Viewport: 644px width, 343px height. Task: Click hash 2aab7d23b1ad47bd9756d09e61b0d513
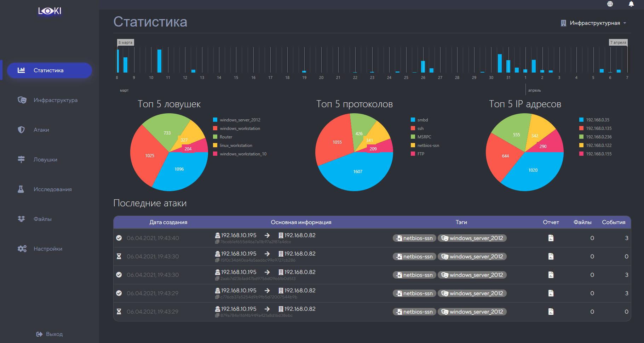pos(258,279)
